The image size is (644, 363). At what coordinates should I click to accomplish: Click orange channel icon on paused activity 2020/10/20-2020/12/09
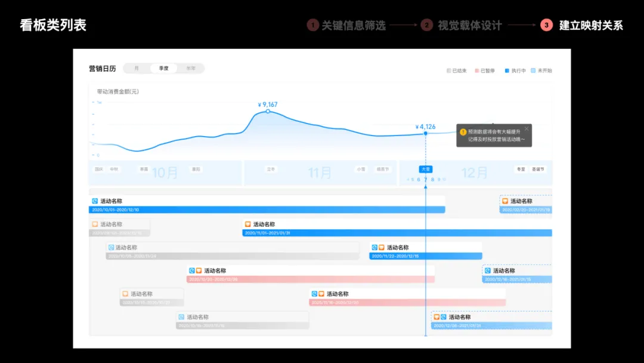pos(199,270)
